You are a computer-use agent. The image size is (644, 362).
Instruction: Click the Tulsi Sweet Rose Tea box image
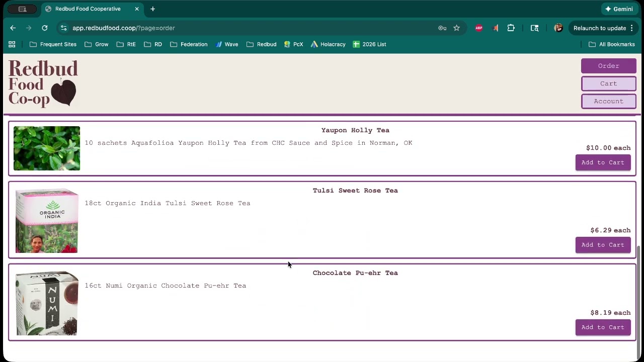[x=47, y=221]
